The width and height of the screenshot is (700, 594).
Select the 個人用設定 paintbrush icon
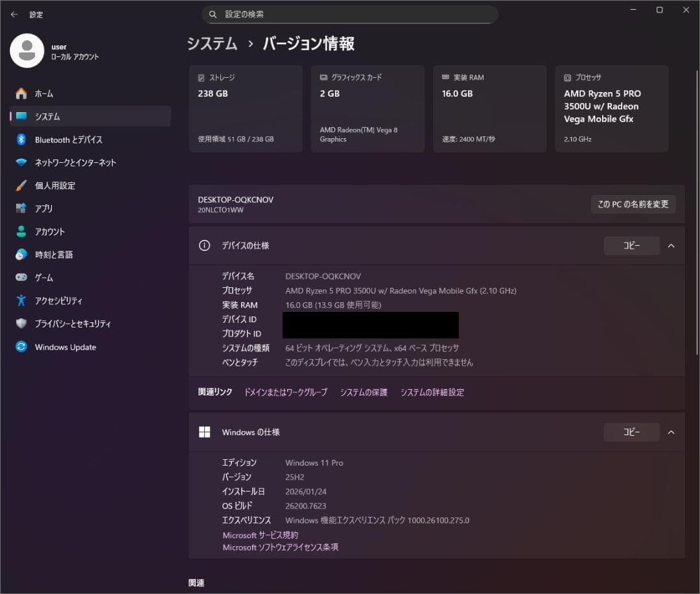tap(22, 185)
